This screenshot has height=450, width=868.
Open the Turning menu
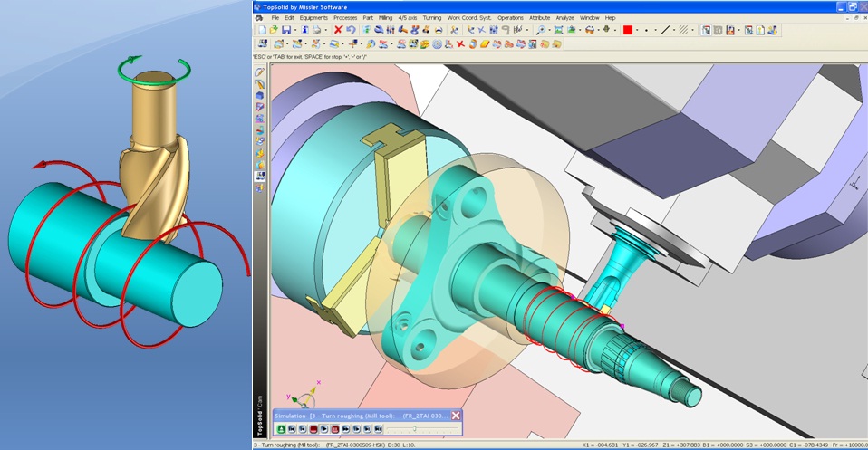(x=432, y=18)
